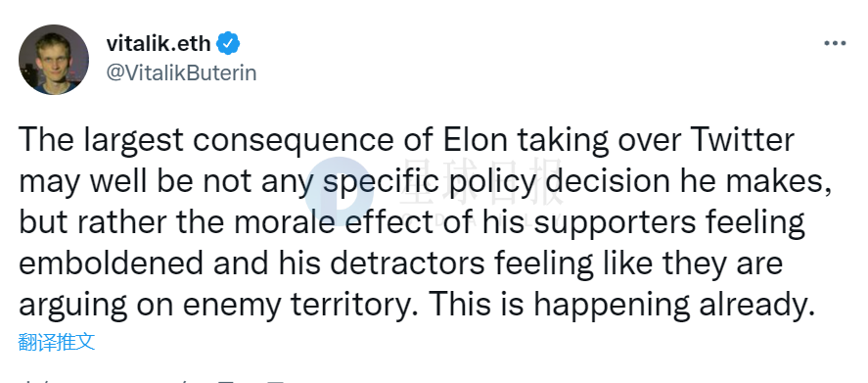Click "This is happening already." sentence
This screenshot has height=383, width=868.
coord(622,305)
